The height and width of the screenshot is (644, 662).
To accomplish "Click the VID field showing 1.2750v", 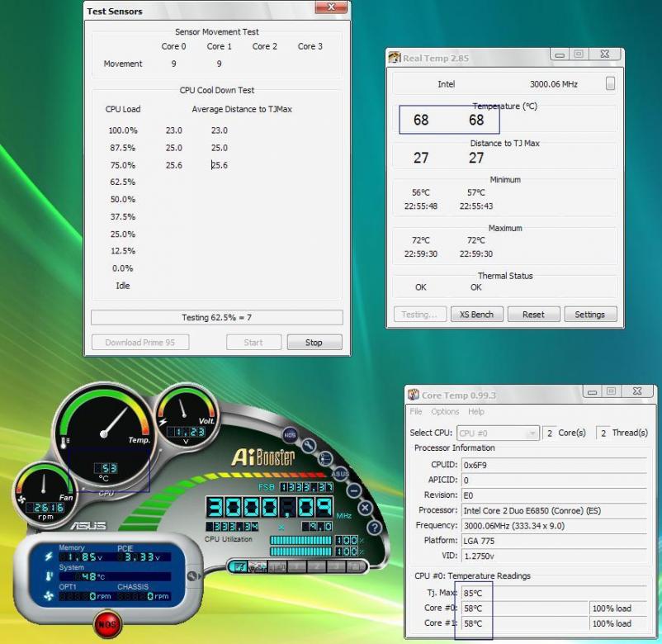I will tap(555, 556).
